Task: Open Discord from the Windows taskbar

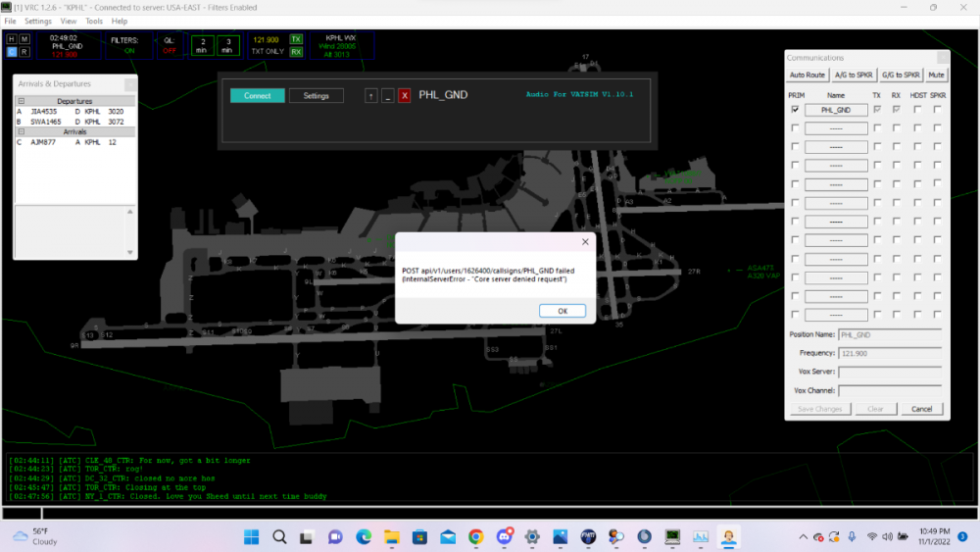Action: [x=504, y=536]
